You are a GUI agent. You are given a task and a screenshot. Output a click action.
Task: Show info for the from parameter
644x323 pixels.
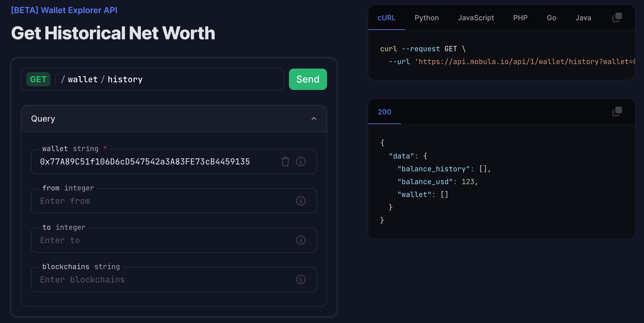pyautogui.click(x=301, y=201)
